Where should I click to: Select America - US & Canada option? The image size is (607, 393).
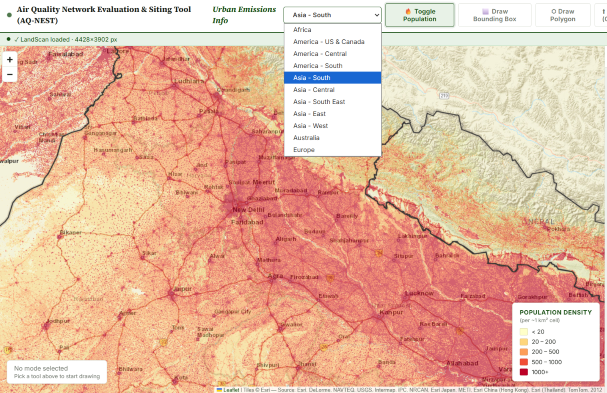coord(333,41)
